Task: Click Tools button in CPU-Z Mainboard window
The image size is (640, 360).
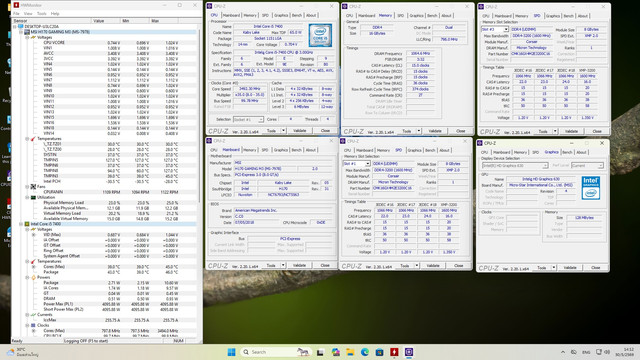Action: tap(271, 265)
